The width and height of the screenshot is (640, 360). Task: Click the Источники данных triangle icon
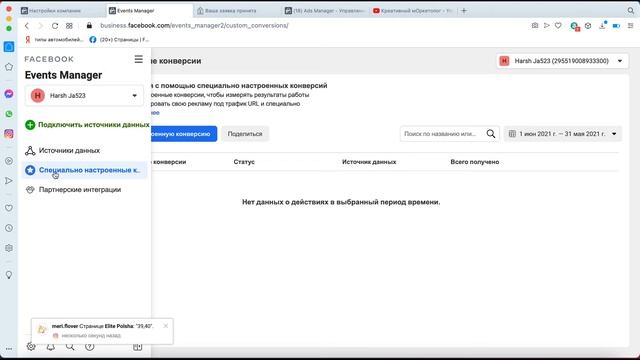[30, 151]
